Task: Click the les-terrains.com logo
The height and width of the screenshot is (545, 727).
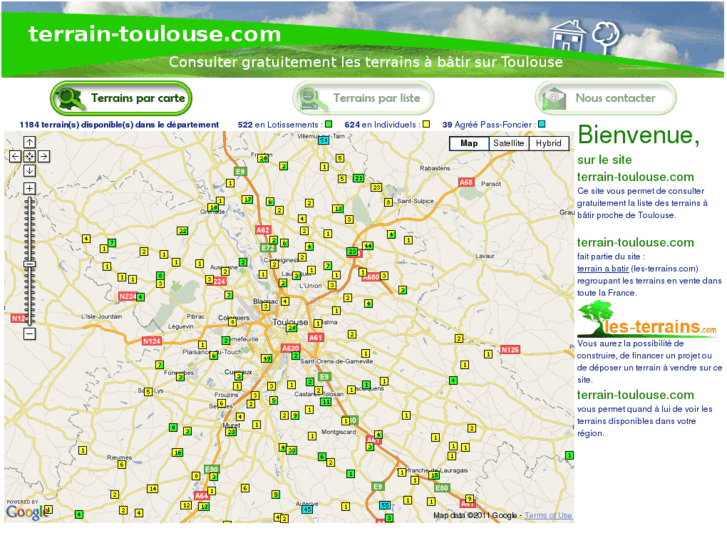Action: (647, 319)
